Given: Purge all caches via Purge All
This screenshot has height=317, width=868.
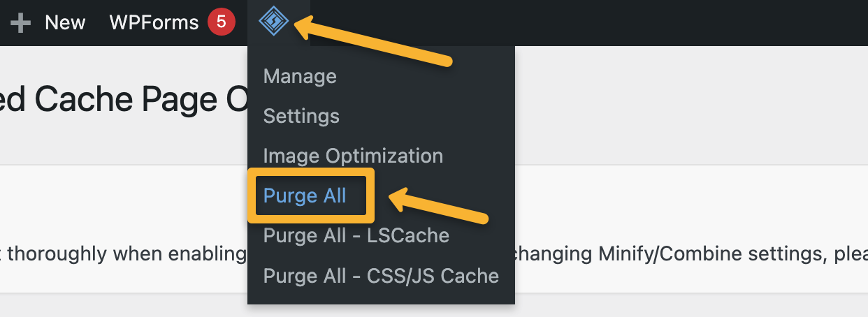Looking at the screenshot, I should 305,196.
